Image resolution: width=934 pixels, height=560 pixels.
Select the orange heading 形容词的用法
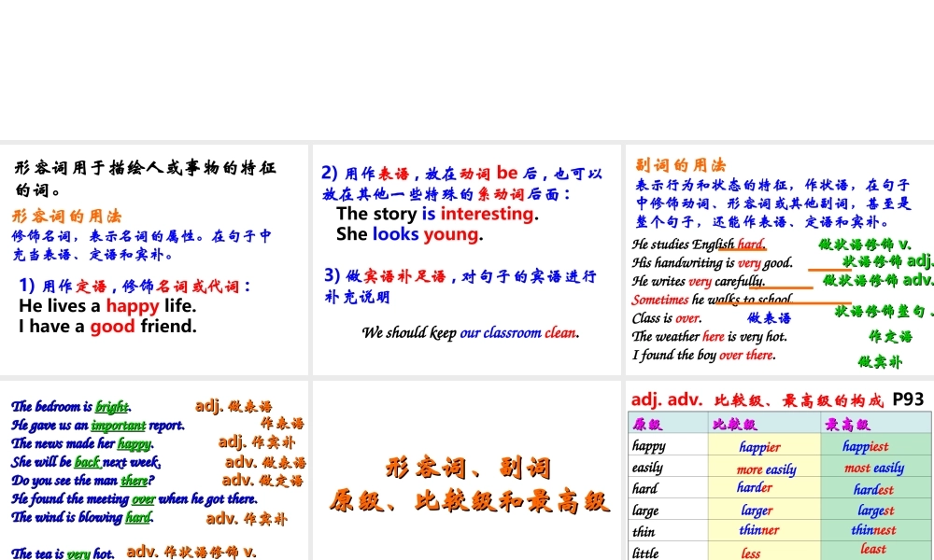pos(66,216)
